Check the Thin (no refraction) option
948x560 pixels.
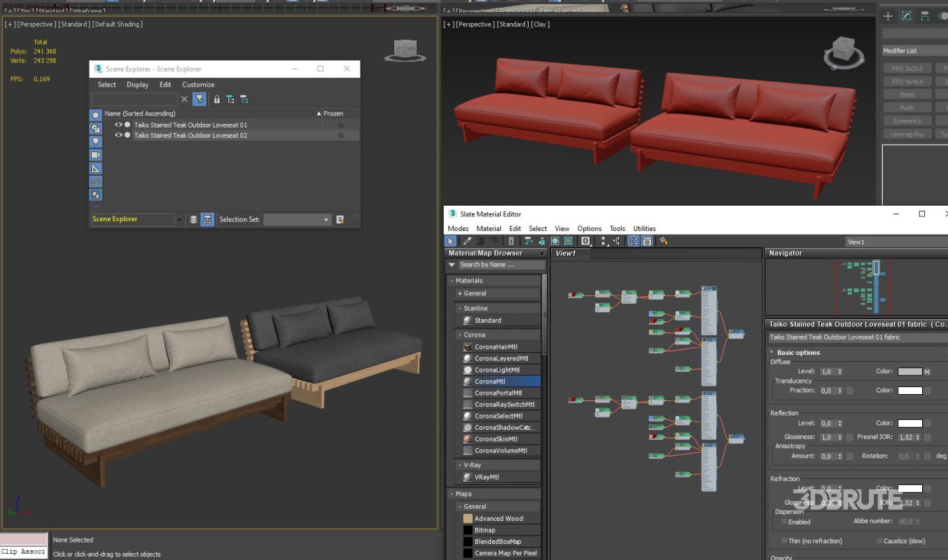point(784,541)
